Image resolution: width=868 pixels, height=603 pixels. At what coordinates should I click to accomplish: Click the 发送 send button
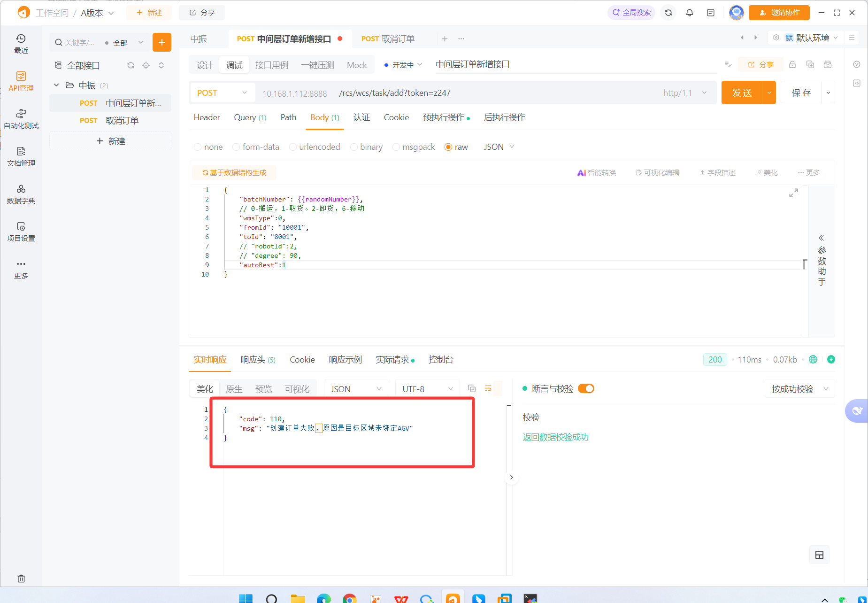(742, 93)
